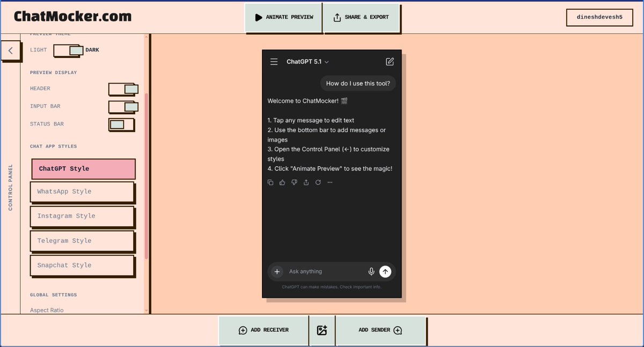Click Add Sender button
Viewport: 644px width, 347px height.
(x=380, y=330)
